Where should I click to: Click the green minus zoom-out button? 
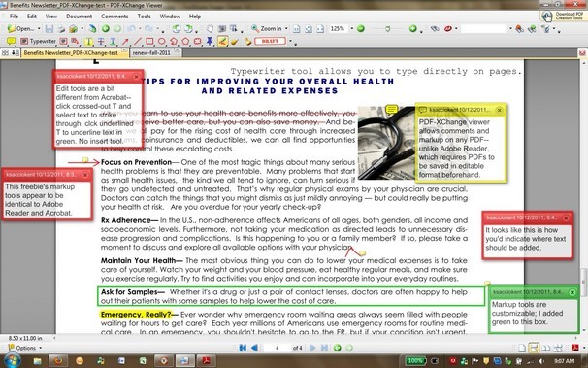pyautogui.click(x=361, y=28)
